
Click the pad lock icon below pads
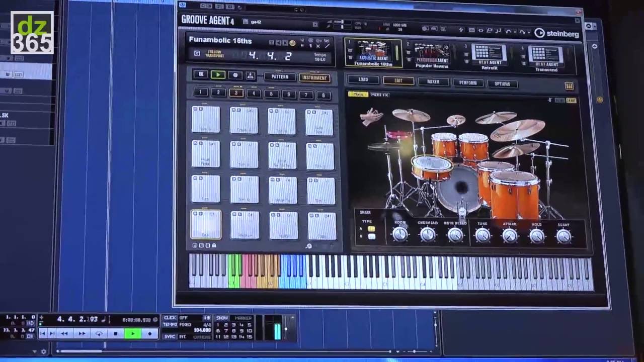(x=214, y=245)
